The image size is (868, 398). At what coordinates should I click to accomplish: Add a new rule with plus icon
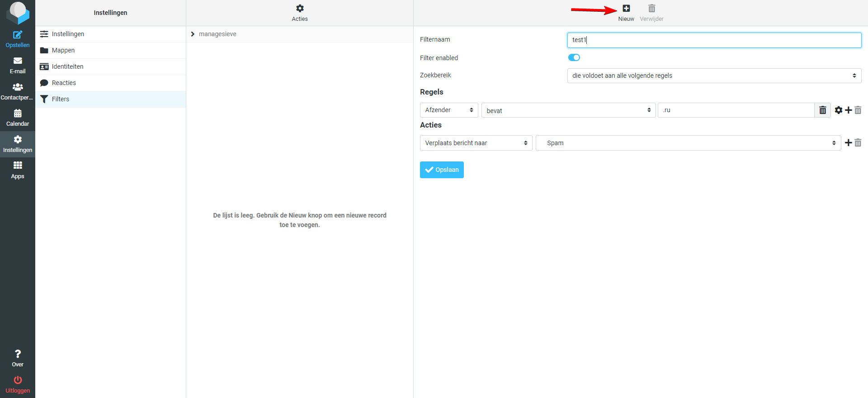pyautogui.click(x=849, y=110)
